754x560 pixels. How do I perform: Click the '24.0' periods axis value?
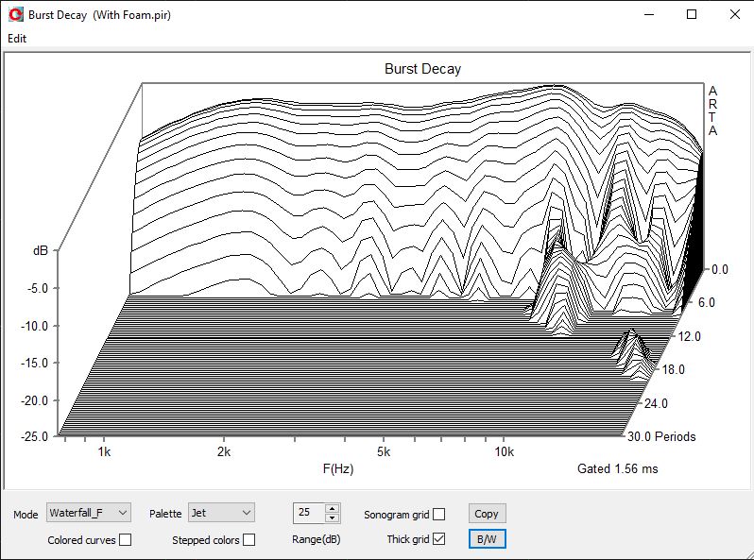[657, 403]
